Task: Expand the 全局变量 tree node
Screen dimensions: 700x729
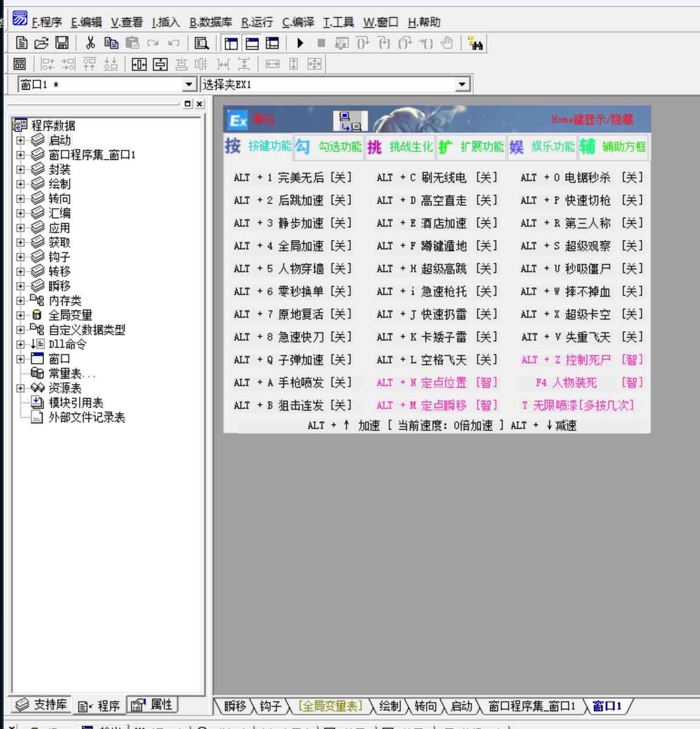Action: coord(20,315)
